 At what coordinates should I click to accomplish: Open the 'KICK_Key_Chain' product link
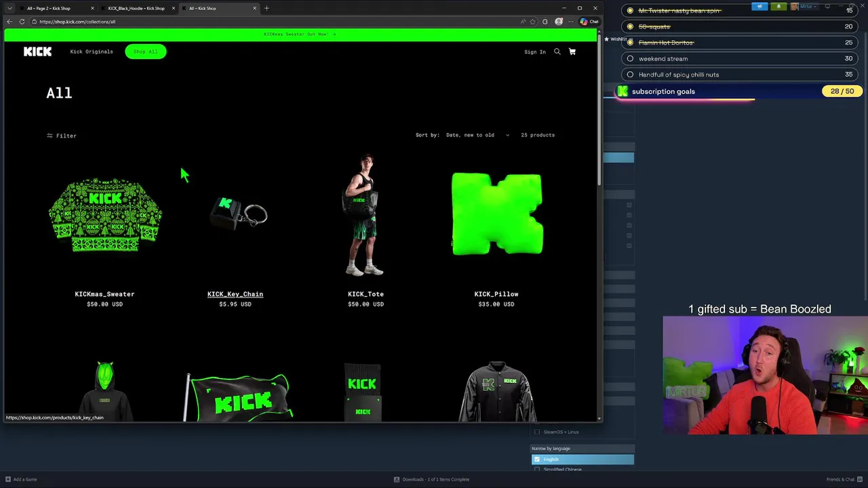tap(235, 294)
